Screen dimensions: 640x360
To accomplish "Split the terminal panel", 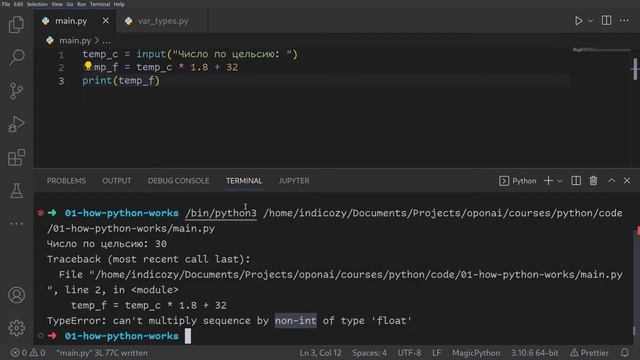I will point(576,180).
